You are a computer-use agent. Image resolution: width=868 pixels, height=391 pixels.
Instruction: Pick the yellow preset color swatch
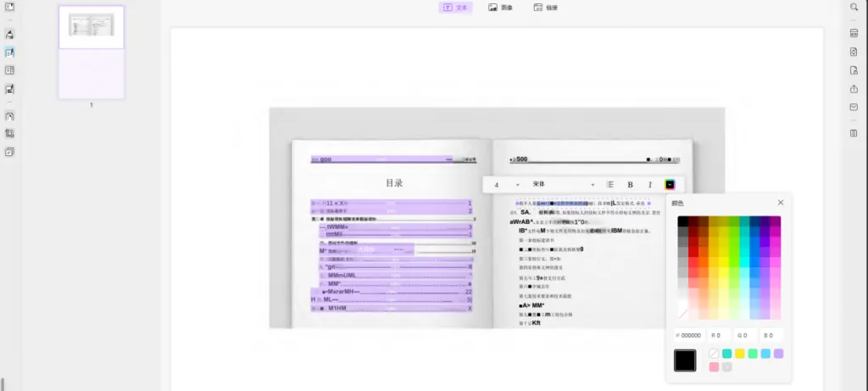[740, 354]
